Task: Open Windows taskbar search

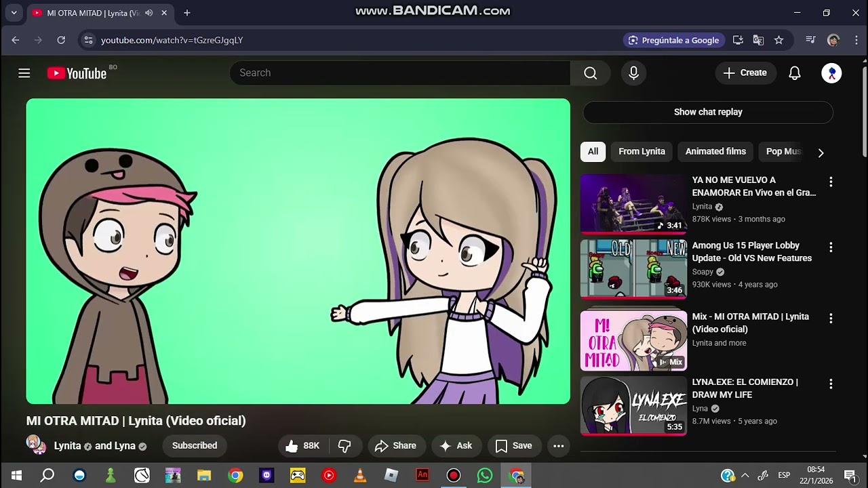Action: pyautogui.click(x=47, y=475)
